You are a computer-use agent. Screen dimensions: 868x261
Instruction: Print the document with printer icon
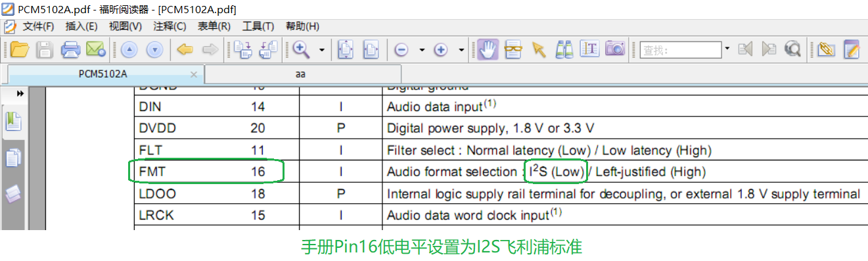pyautogui.click(x=70, y=49)
